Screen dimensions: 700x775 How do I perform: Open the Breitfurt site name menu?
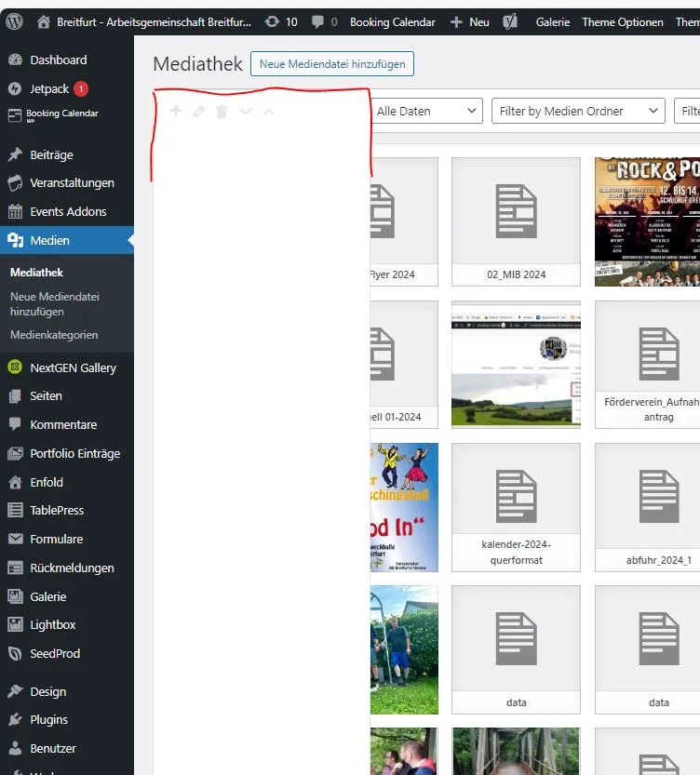point(154,22)
